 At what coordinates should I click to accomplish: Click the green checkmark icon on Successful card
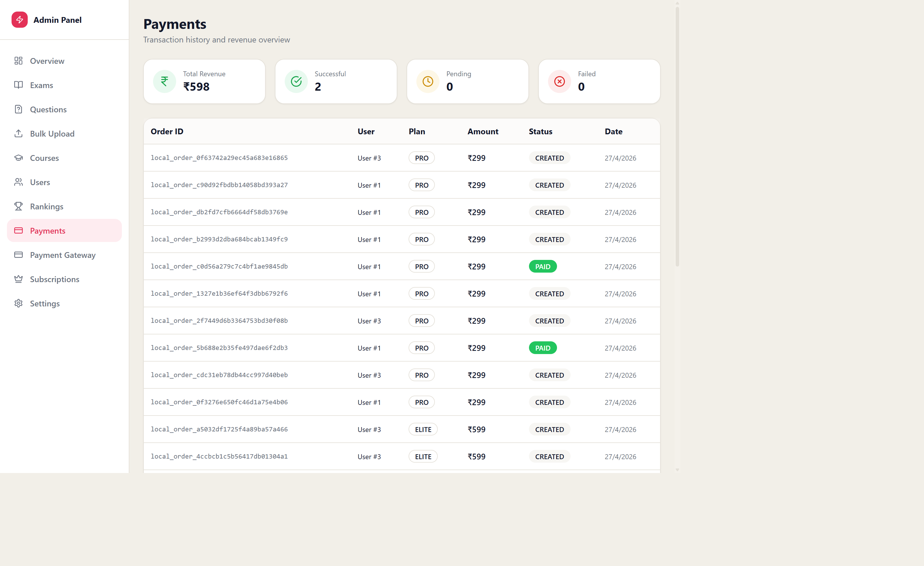296,81
